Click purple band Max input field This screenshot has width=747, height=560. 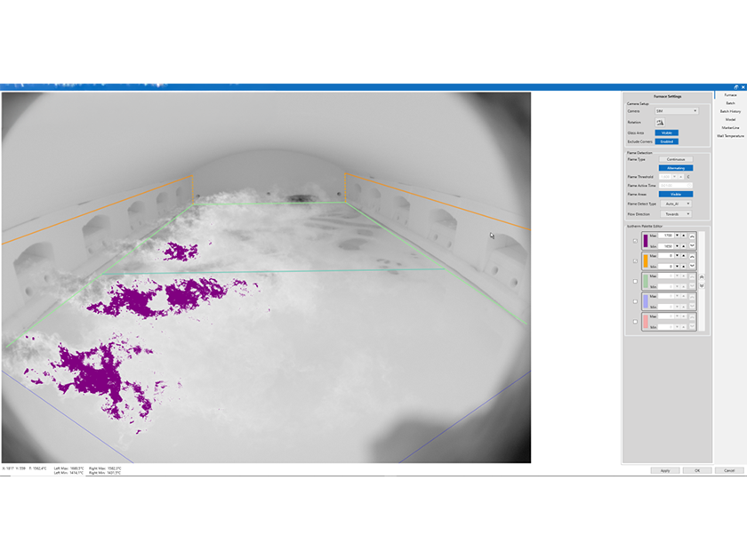coord(666,236)
